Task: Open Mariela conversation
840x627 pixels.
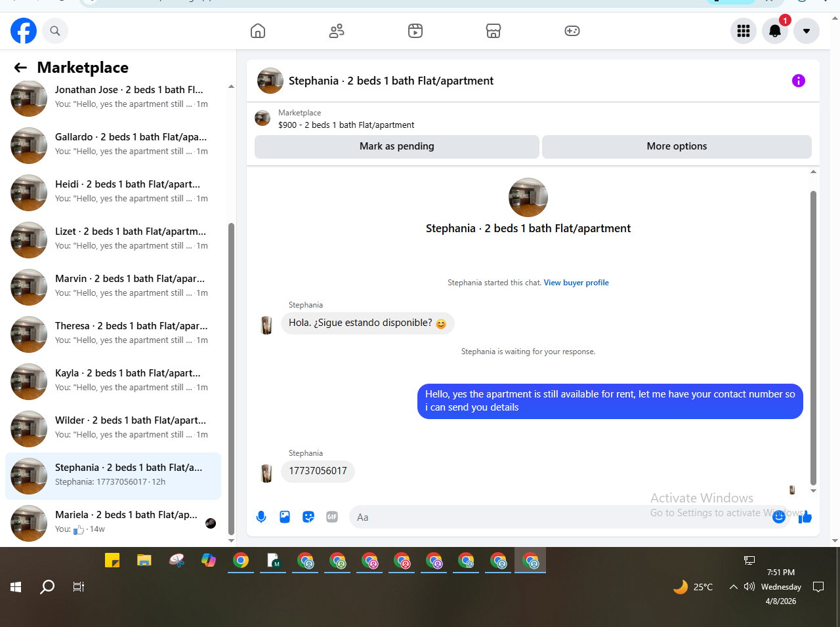Action: pyautogui.click(x=113, y=522)
